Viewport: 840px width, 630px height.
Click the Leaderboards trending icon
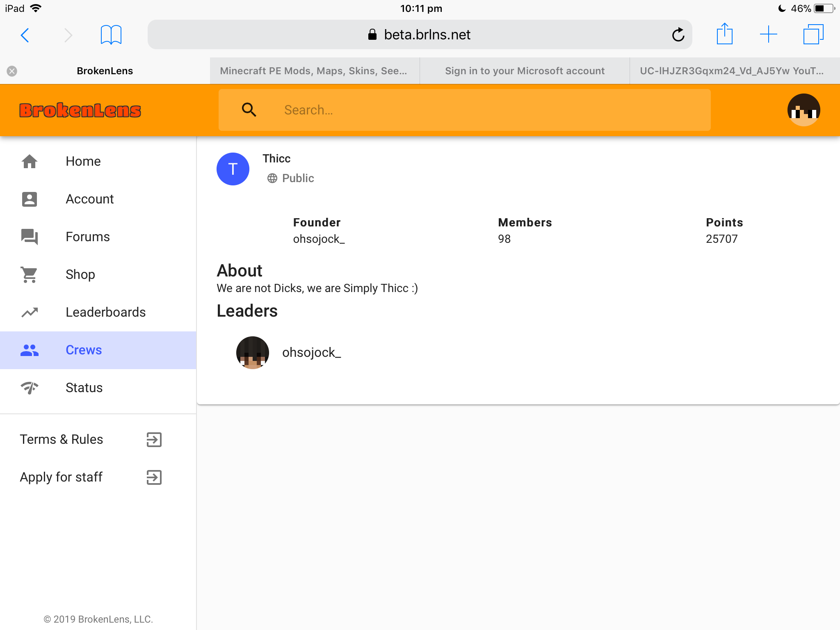tap(30, 312)
